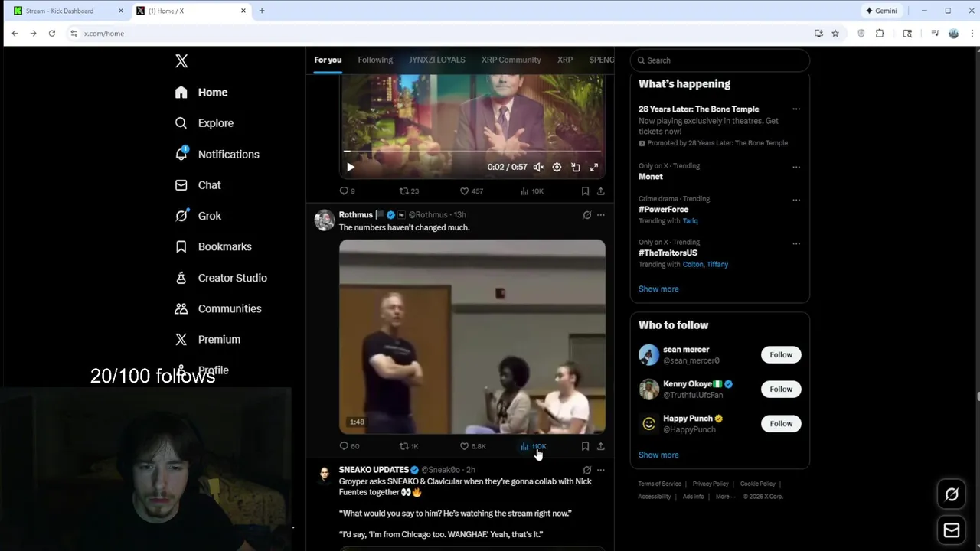Image resolution: width=980 pixels, height=551 pixels.
Task: Follow sean mercer
Action: point(781,355)
